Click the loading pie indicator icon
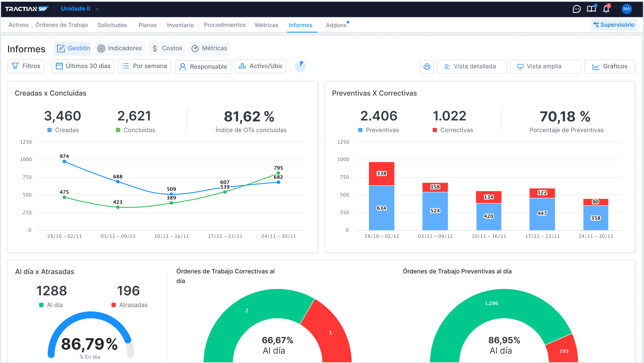This screenshot has height=363, width=644. point(300,66)
